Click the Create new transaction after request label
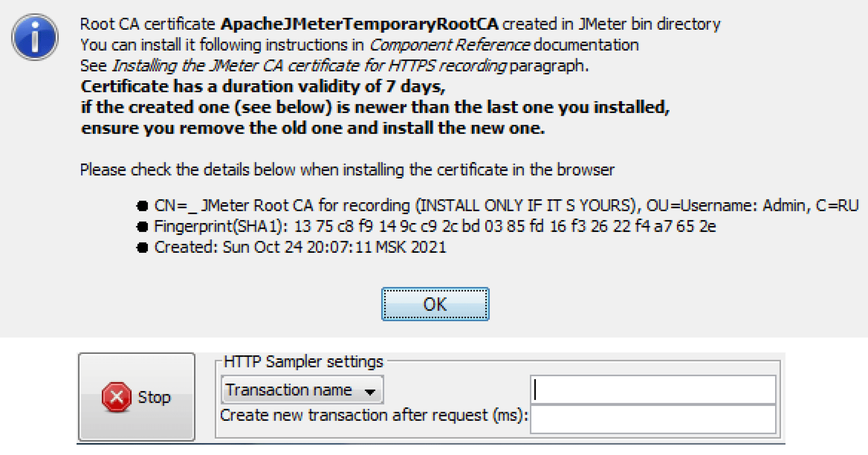Viewport: 868px width, 455px height. 374,415
